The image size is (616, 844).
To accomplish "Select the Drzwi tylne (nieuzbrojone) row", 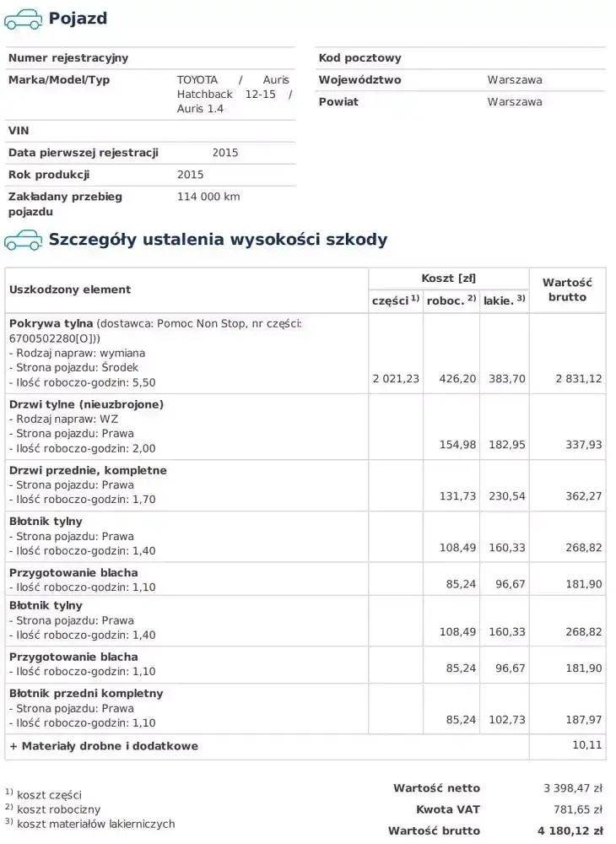I will (305, 427).
